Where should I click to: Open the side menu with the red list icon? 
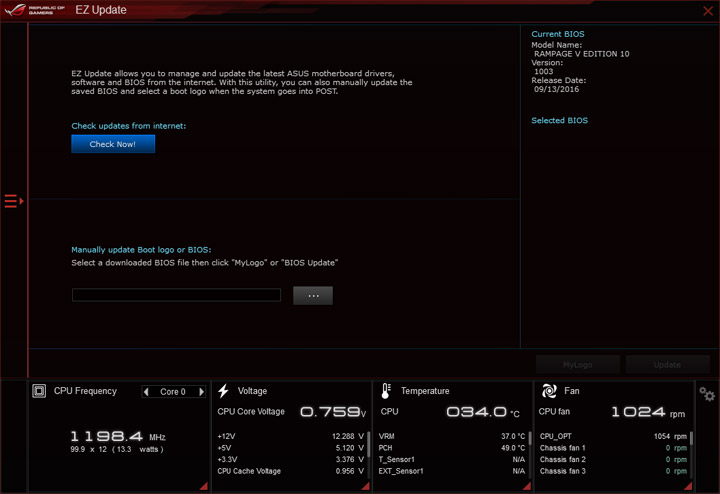tap(14, 201)
